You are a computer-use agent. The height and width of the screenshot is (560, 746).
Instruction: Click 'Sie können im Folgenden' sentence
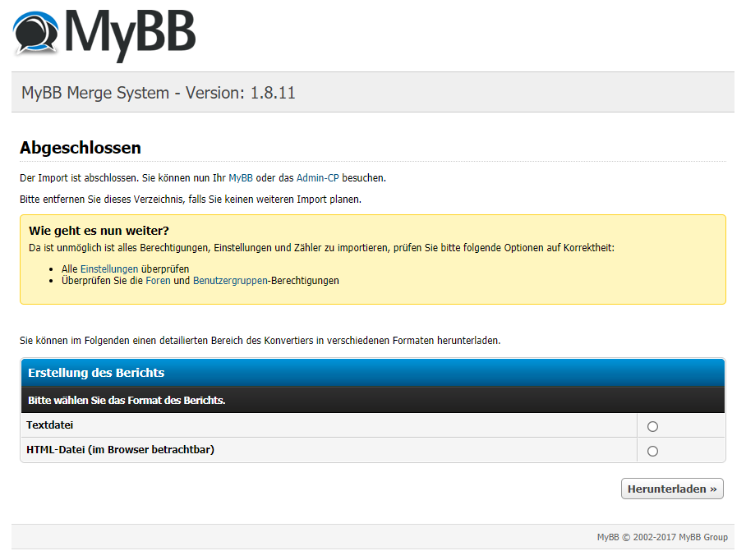click(x=260, y=341)
